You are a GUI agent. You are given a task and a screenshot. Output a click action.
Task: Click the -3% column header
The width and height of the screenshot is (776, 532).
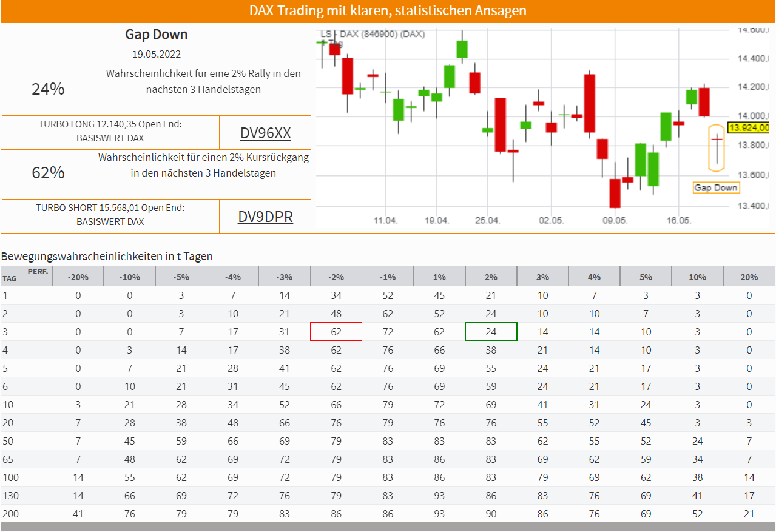click(x=285, y=277)
